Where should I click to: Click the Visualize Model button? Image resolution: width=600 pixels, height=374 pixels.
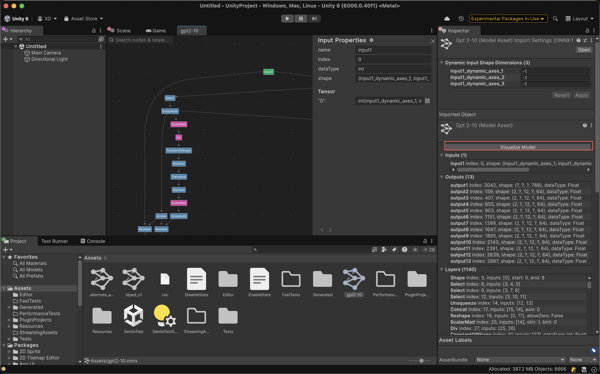(518, 147)
